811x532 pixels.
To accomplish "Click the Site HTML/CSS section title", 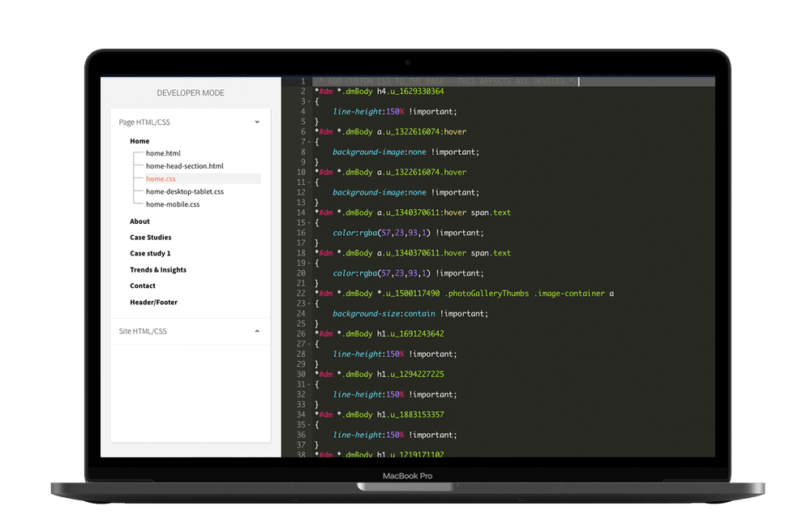I will click(143, 331).
